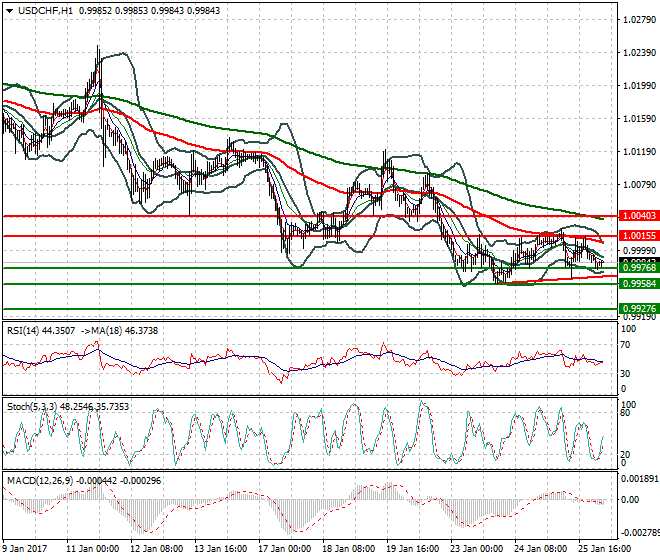Click the Stochastic scale value 80

626,413
